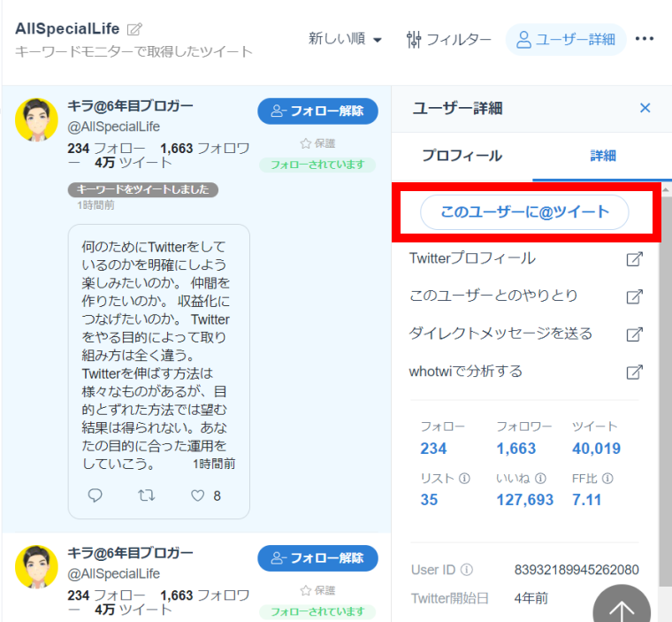The height and width of the screenshot is (622, 672).
Task: Click このユーザーに@ツイート button
Action: (x=524, y=212)
